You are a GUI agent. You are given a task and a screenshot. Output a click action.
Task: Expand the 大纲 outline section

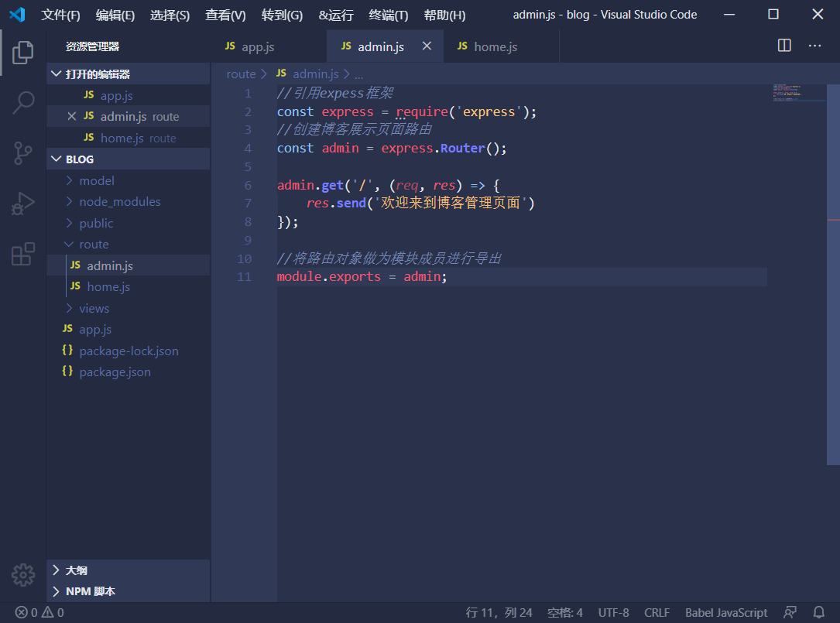click(76, 570)
